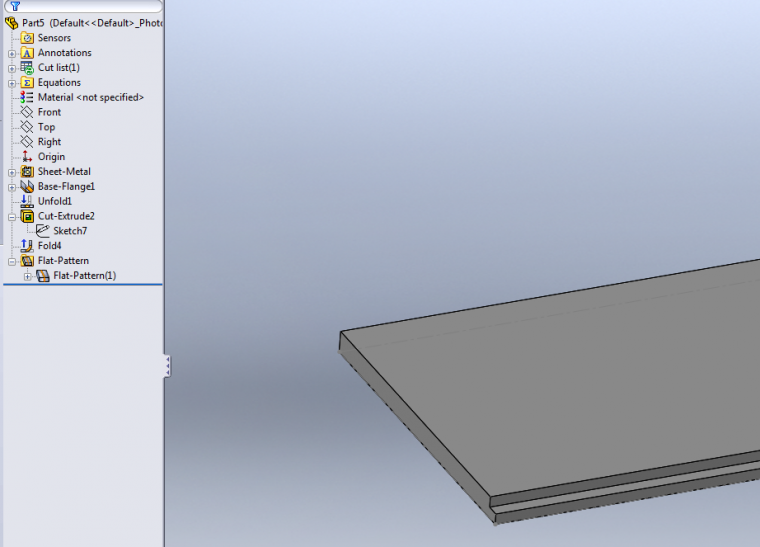Expand the Sheet-Metal feature

tap(12, 172)
